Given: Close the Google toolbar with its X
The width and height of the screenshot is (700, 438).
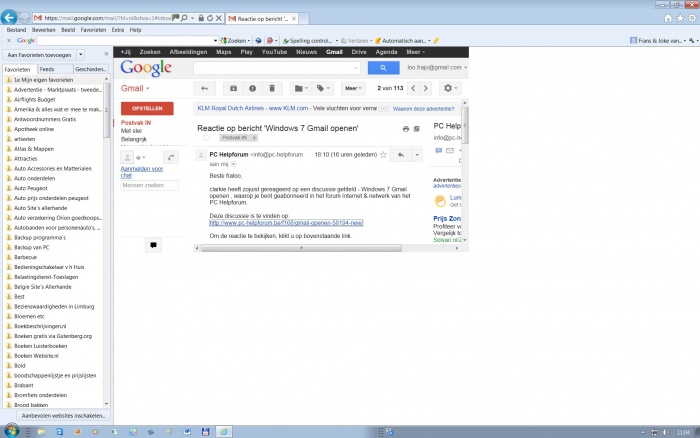Looking at the screenshot, I should tap(8, 41).
